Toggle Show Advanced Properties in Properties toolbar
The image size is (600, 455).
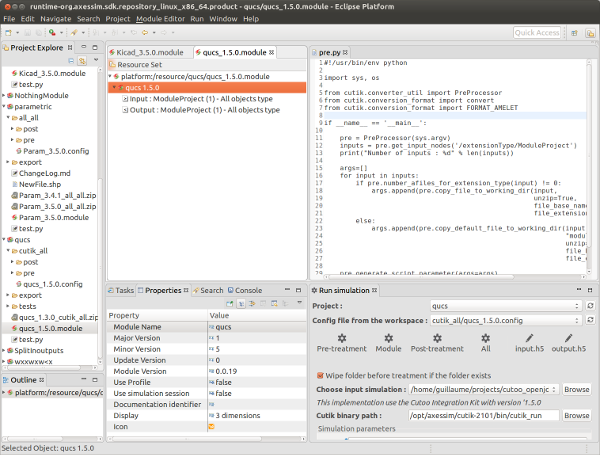(x=252, y=303)
